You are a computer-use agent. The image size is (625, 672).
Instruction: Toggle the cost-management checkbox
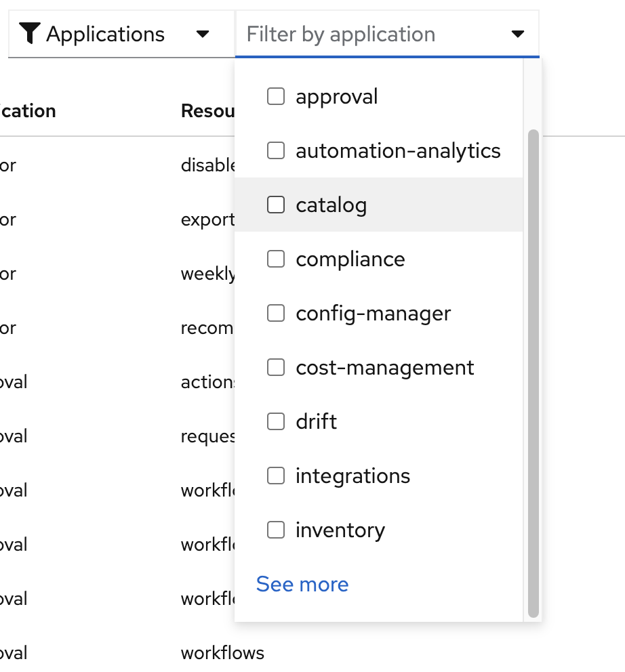click(x=275, y=367)
